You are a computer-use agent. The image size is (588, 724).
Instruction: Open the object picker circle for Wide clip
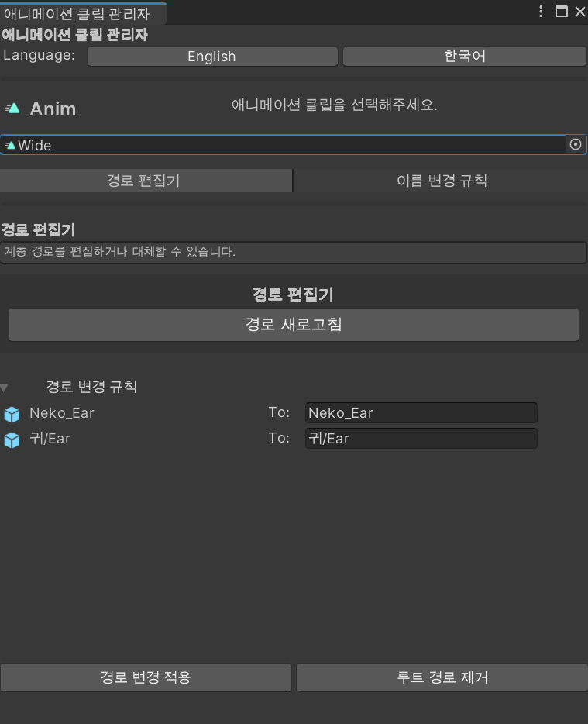[575, 144]
